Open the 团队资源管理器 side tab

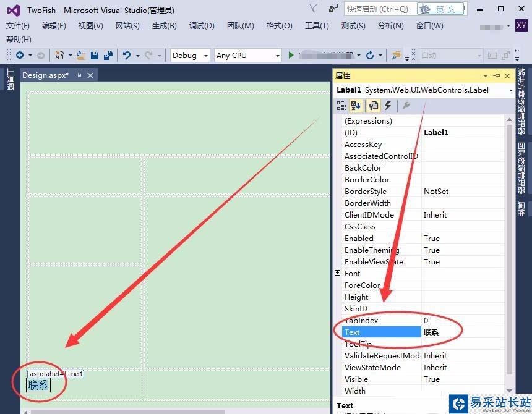pyautogui.click(x=521, y=168)
